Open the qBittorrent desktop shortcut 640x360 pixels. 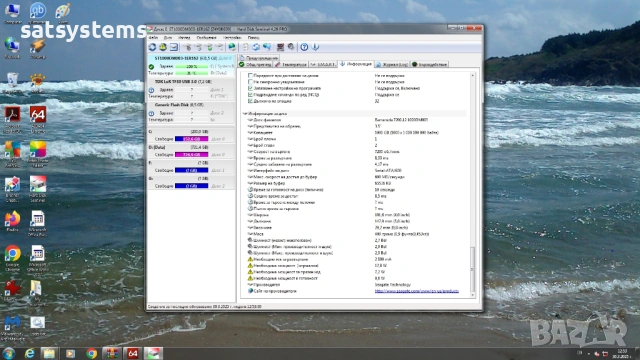(x=38, y=12)
